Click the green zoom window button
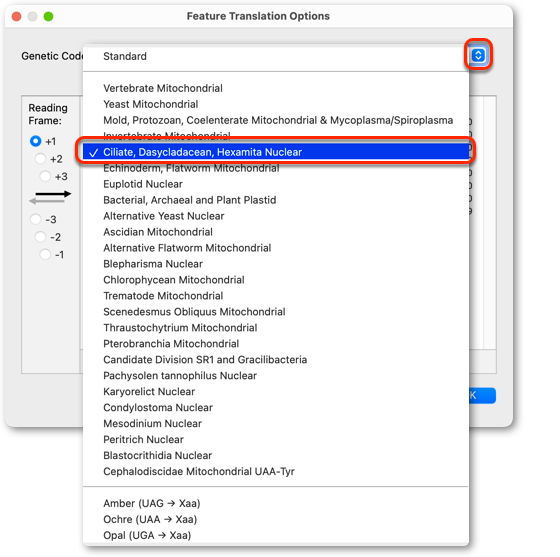 [48, 16]
